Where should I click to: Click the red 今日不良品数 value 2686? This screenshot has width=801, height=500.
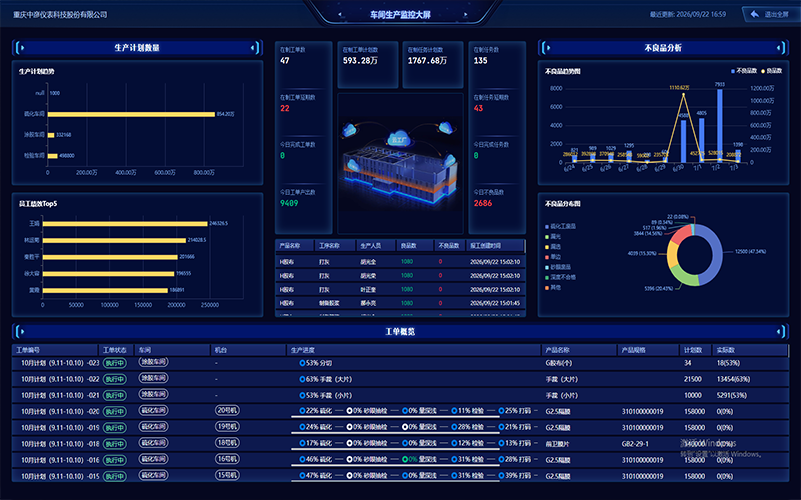tap(483, 203)
